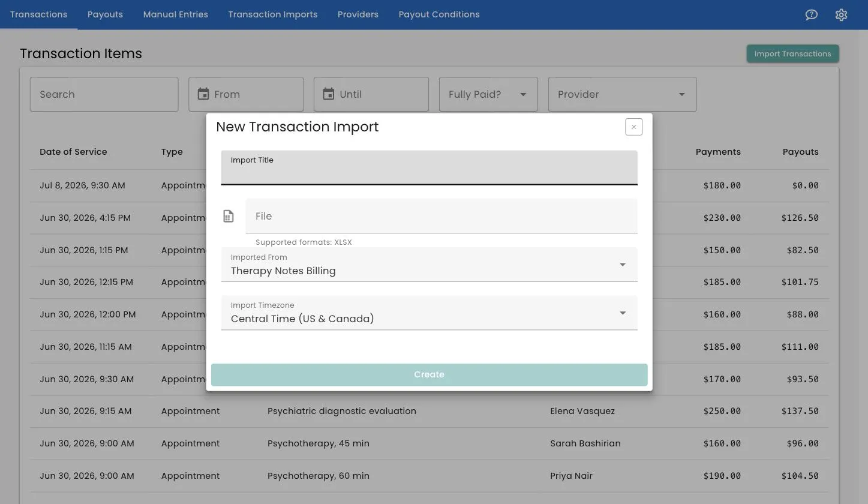Viewport: 868px width, 504px height.
Task: Click provider Sarah Bashirian
Action: click(585, 443)
